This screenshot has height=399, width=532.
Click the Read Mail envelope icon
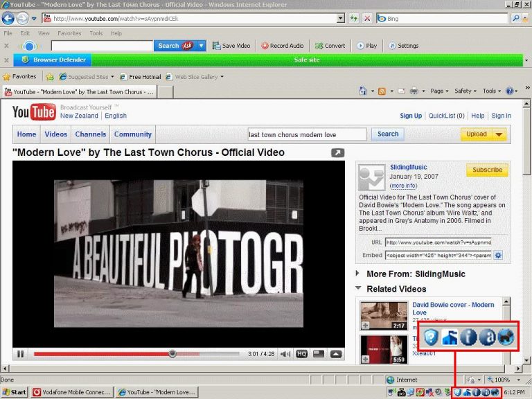[401, 91]
